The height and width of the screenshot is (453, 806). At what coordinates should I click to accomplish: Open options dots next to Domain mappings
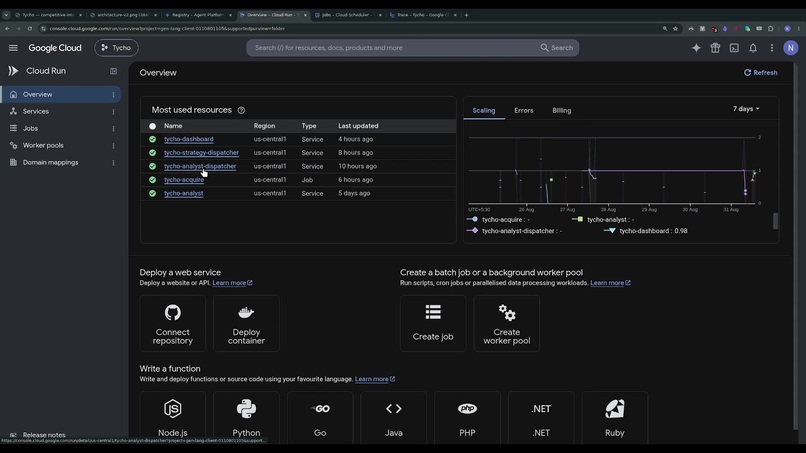(x=113, y=162)
